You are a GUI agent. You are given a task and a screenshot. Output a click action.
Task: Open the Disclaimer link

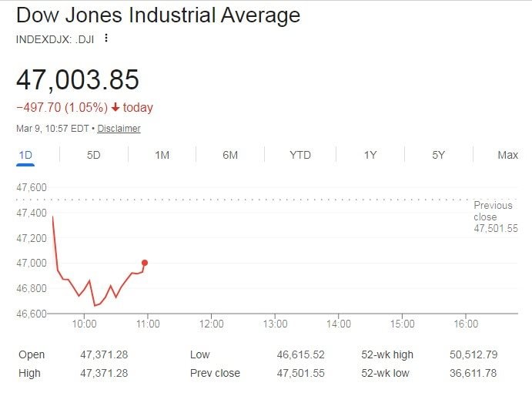119,129
